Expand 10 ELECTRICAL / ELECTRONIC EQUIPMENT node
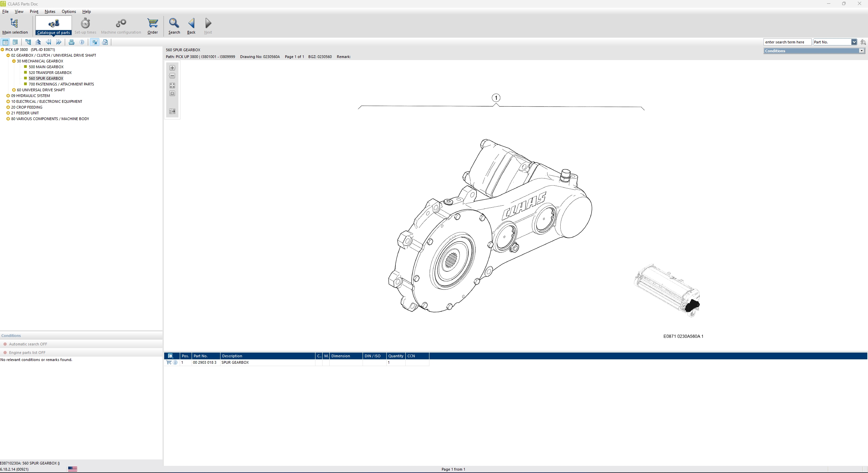The height and width of the screenshot is (473, 868). (8, 101)
